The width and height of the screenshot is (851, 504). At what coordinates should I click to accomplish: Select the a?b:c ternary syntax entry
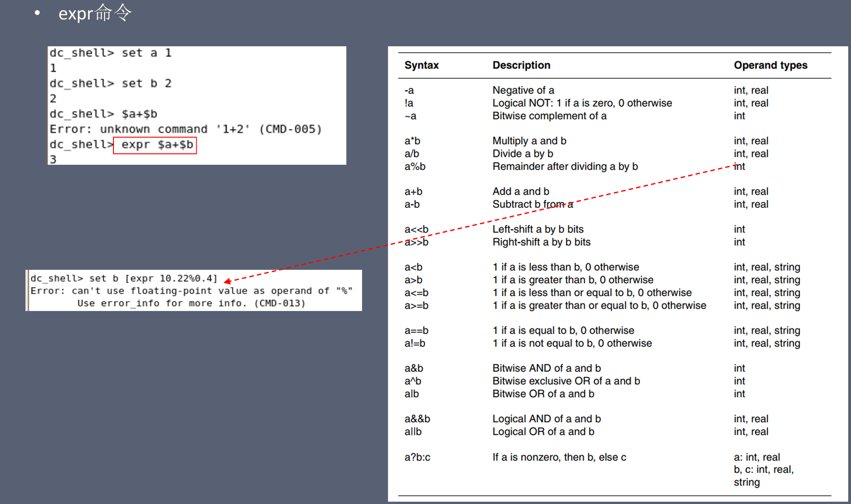point(417,457)
